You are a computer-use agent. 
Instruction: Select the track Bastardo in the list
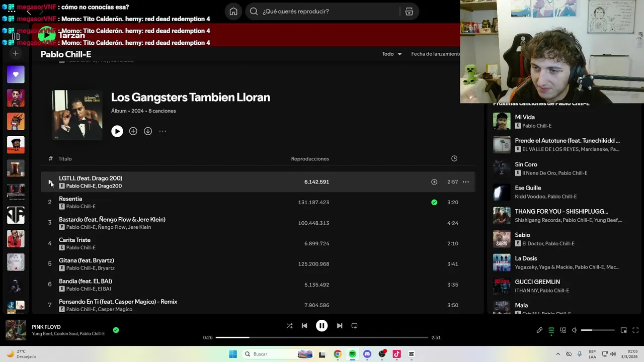pyautogui.click(x=258, y=223)
